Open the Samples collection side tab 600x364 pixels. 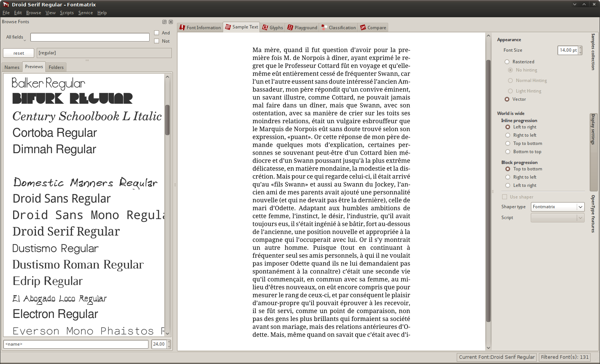tap(593, 52)
